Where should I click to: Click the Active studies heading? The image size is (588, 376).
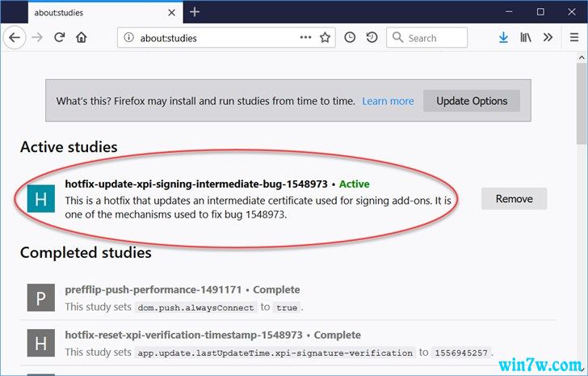pyautogui.click(x=69, y=147)
